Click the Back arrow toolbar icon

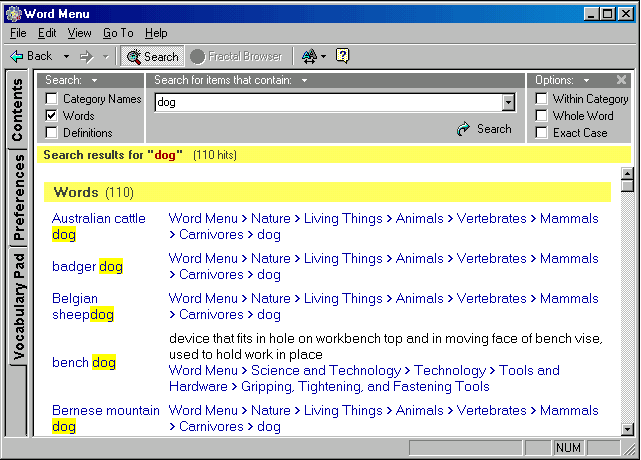click(16, 56)
